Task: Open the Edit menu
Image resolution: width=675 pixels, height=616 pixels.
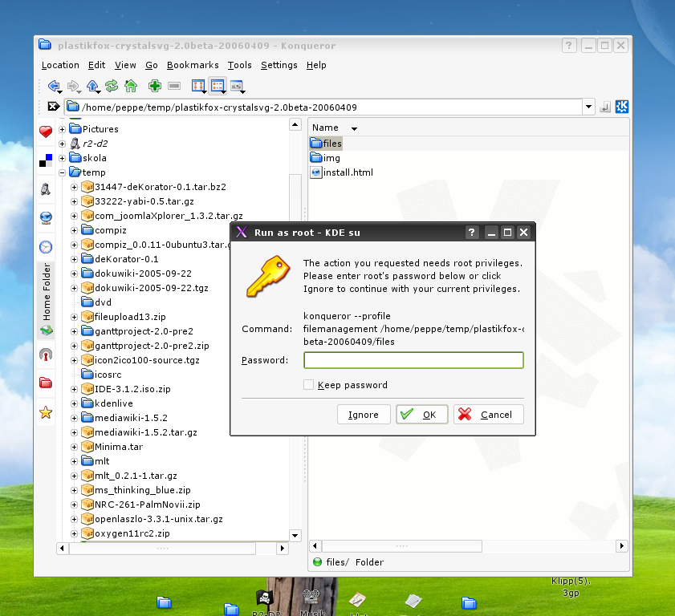Action: pyautogui.click(x=96, y=65)
